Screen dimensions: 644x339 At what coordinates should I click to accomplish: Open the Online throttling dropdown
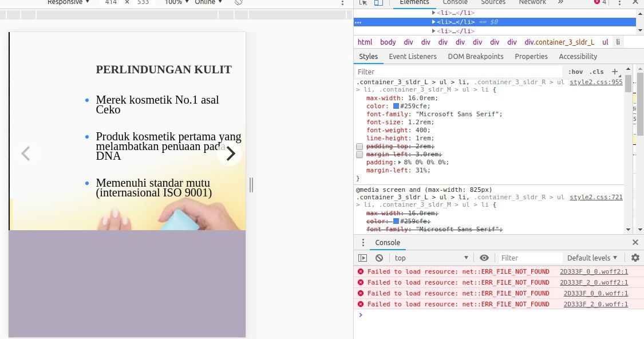(208, 2)
